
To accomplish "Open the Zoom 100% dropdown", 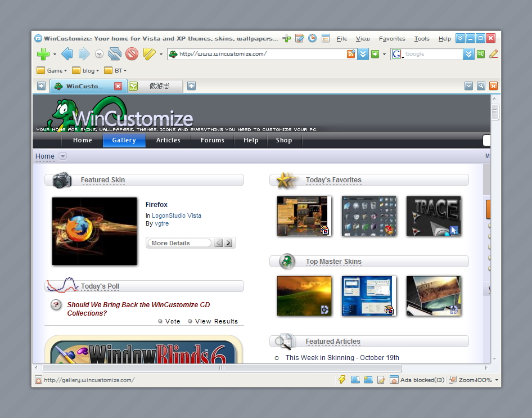I will [x=497, y=380].
